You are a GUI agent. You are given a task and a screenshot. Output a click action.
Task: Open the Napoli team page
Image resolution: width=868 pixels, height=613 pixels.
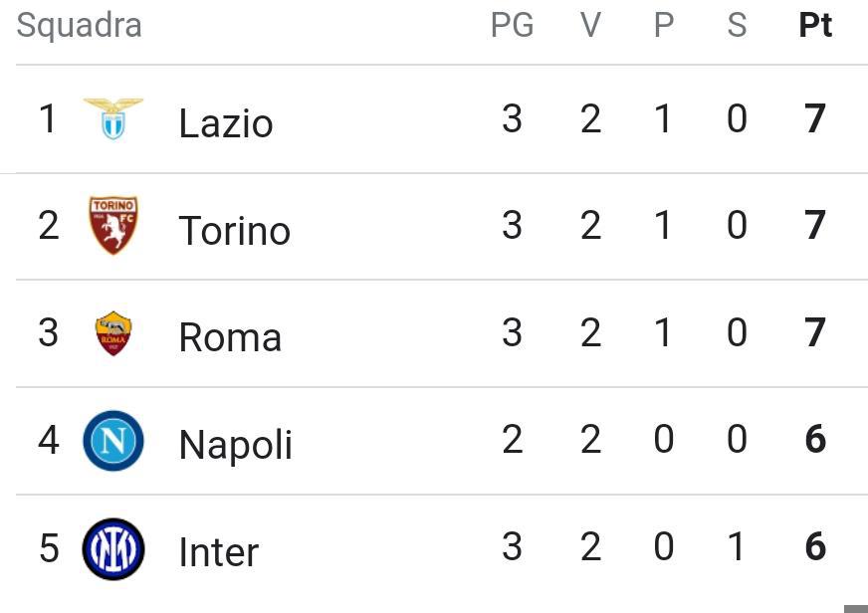[x=236, y=445]
